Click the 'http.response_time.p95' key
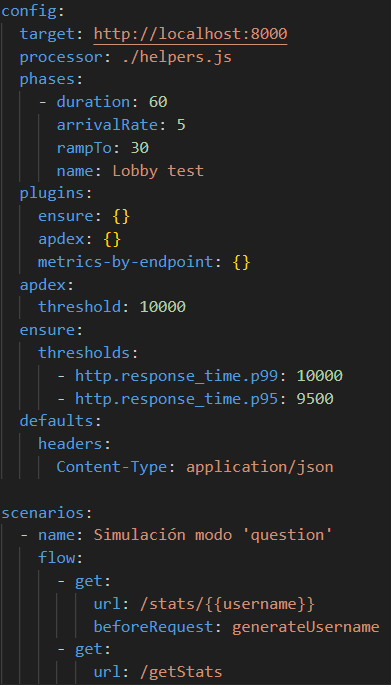This screenshot has width=391, height=685. (x=177, y=398)
